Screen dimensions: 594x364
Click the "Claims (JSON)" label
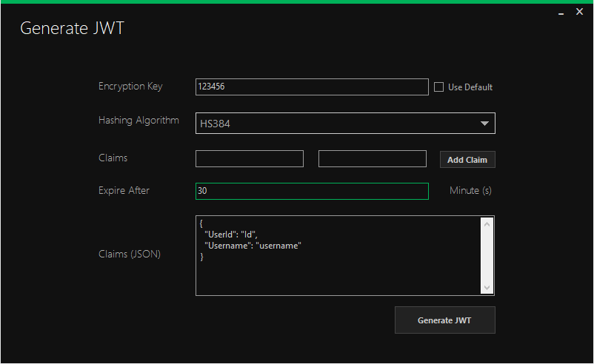[x=130, y=254]
